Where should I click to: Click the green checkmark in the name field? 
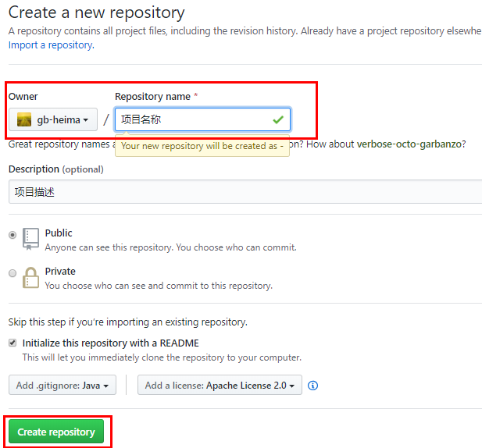click(x=278, y=119)
